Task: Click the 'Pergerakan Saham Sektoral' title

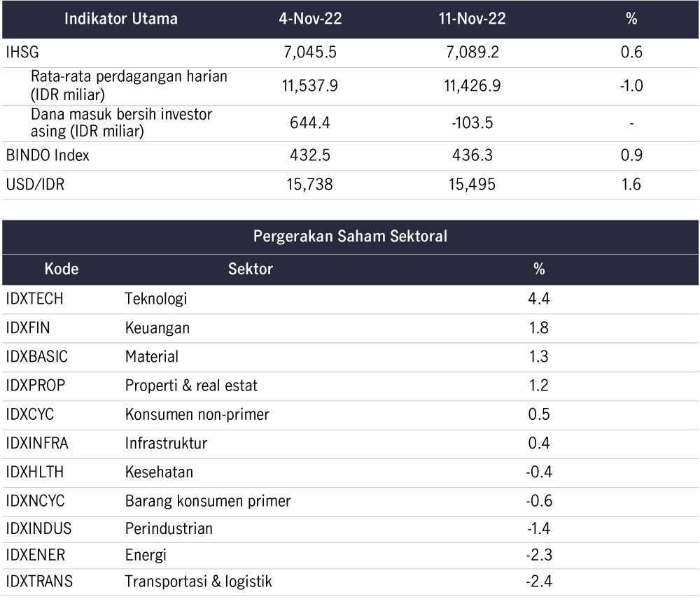Action: tap(351, 236)
